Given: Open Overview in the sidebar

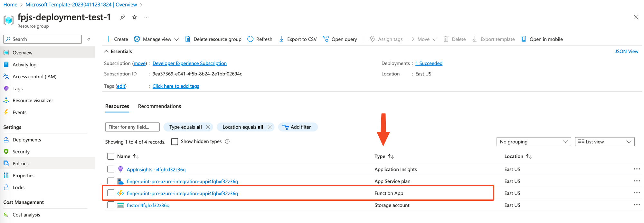Looking at the screenshot, I should click(x=47, y=53).
